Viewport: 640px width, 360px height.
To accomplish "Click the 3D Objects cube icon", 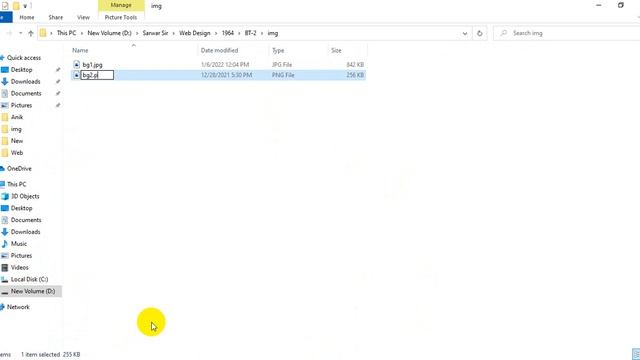I will coord(4,196).
